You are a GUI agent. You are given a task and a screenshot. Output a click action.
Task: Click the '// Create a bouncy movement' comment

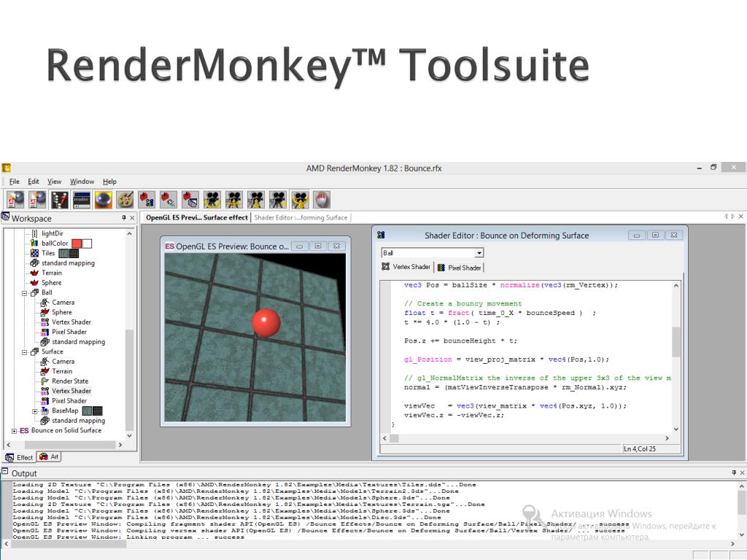click(462, 304)
